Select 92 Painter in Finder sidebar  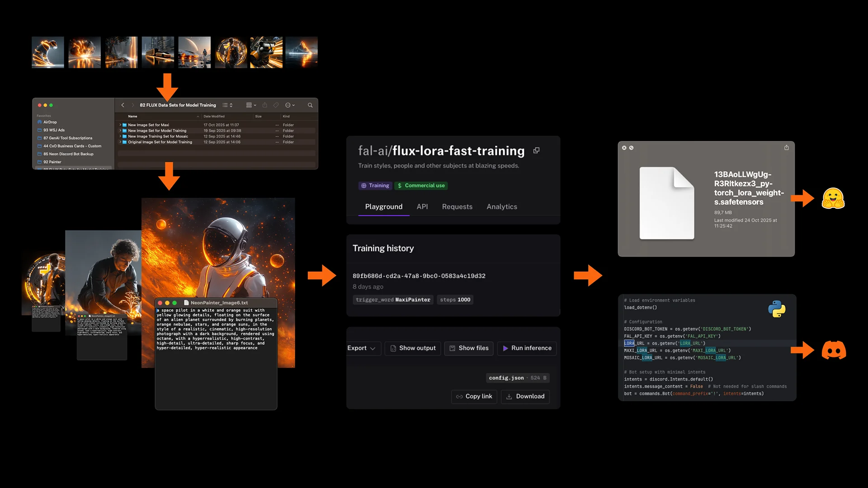pyautogui.click(x=52, y=162)
